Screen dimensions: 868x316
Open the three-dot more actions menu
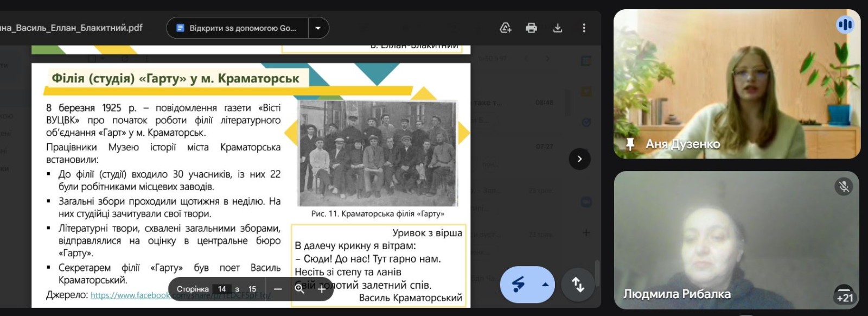click(x=584, y=28)
